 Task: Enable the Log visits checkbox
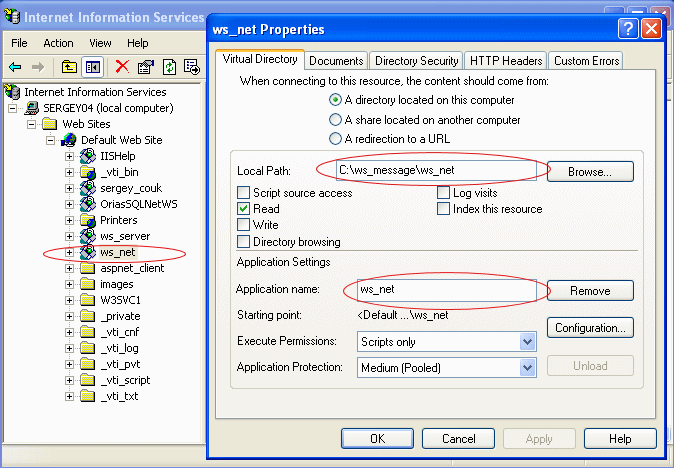[x=443, y=193]
